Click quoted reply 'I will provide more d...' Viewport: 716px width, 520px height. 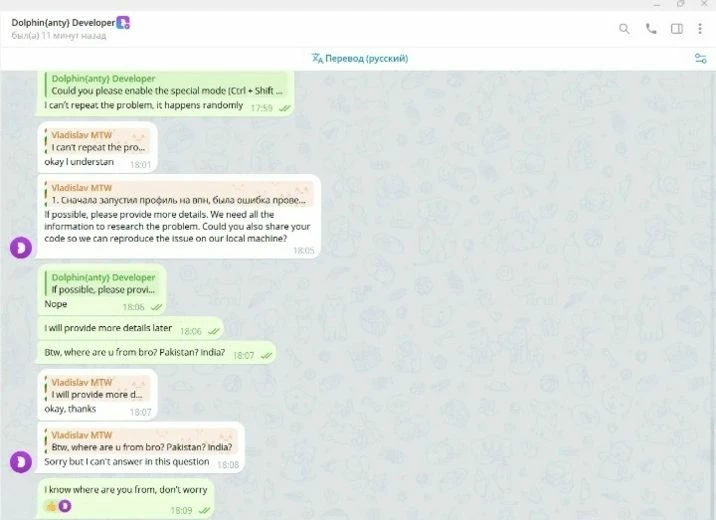point(98,389)
